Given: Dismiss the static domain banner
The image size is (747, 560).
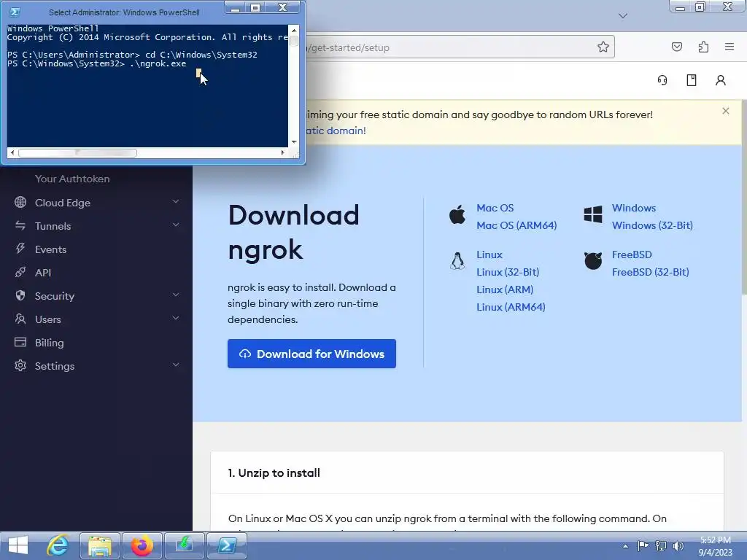Looking at the screenshot, I should (726, 111).
